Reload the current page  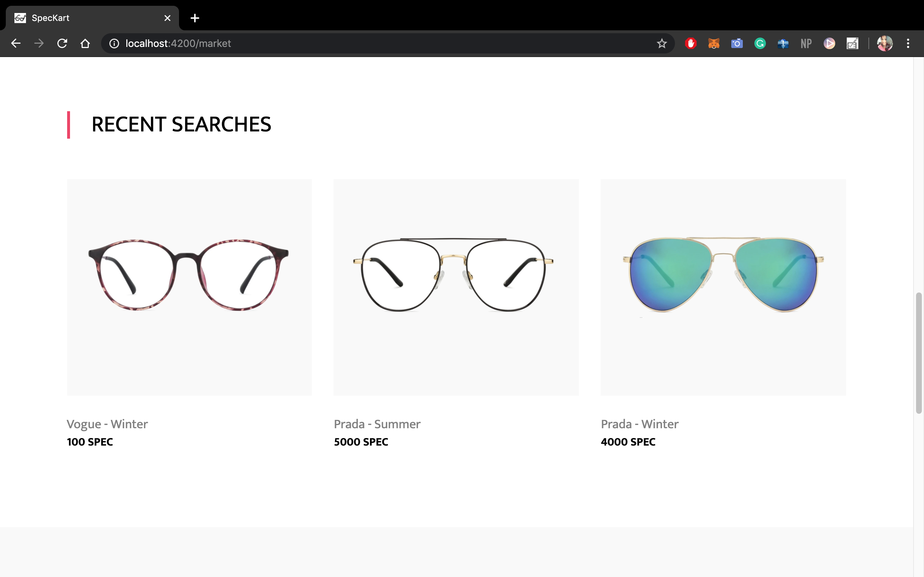pos(62,43)
